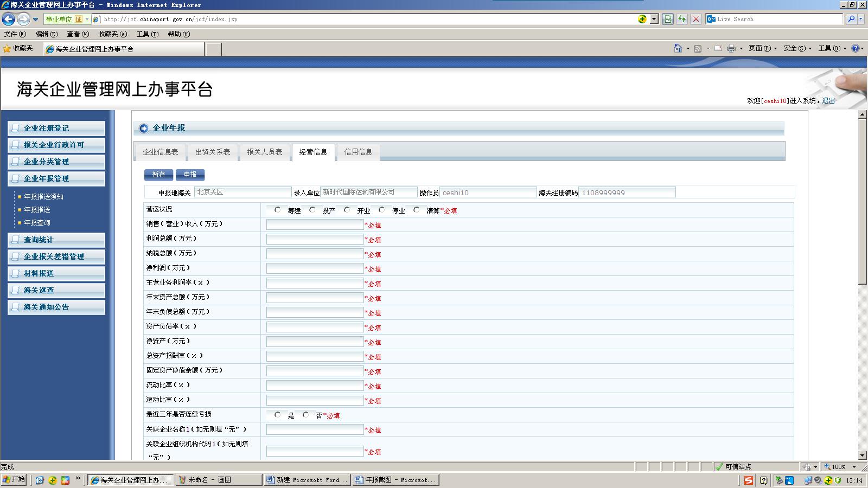The width and height of the screenshot is (868, 488).
Task: Open the 信用信息 tab
Action: click(x=358, y=152)
